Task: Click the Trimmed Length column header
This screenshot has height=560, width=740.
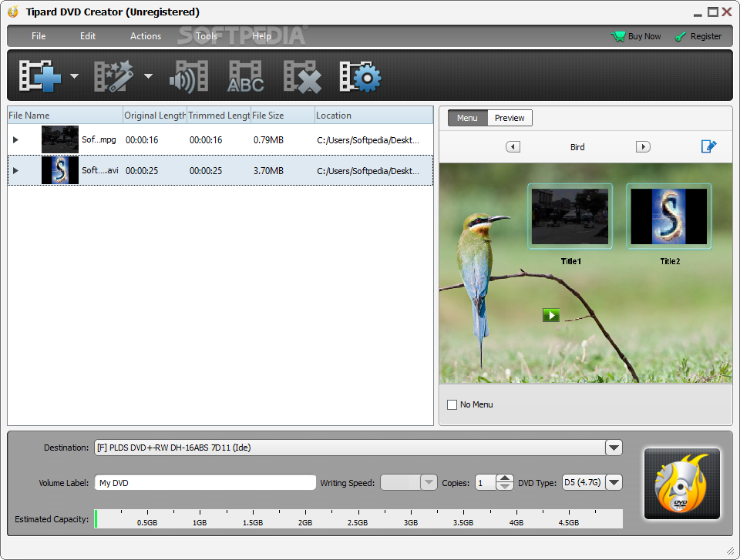Action: click(x=219, y=115)
